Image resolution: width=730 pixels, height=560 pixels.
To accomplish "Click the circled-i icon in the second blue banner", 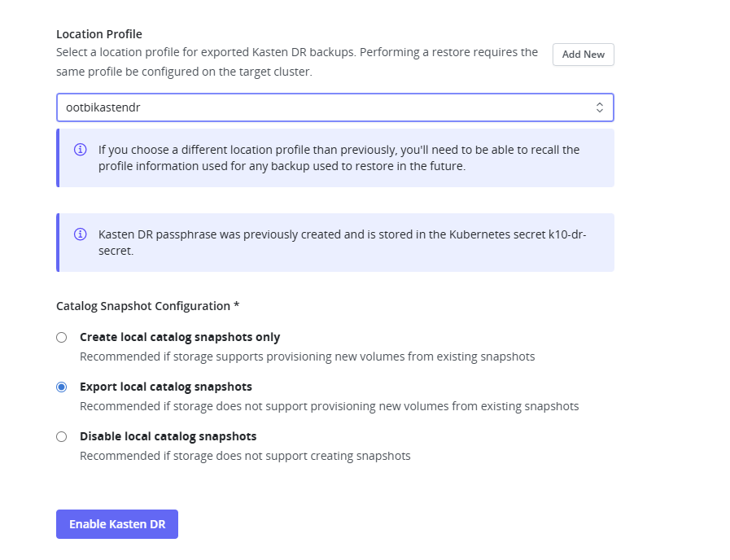I will click(80, 234).
